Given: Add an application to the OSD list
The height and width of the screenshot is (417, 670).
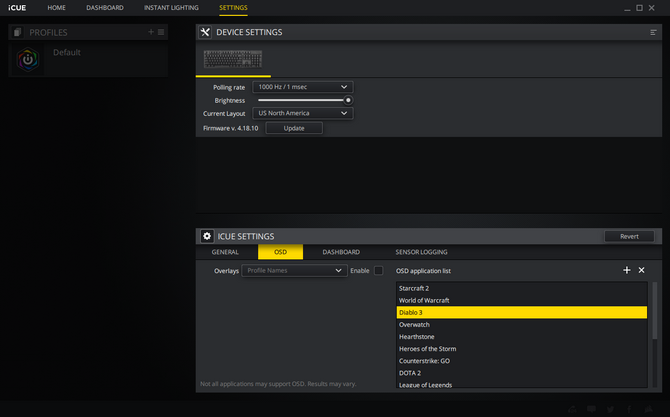Looking at the screenshot, I should tap(626, 270).
